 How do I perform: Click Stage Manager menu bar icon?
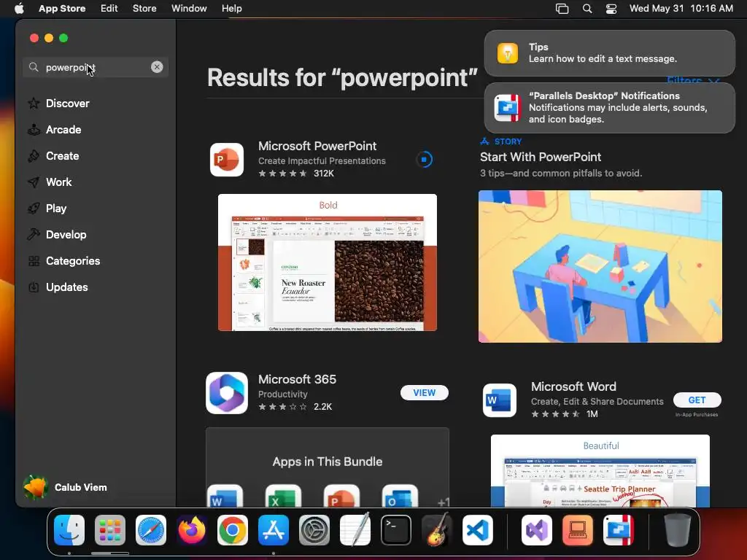click(562, 9)
